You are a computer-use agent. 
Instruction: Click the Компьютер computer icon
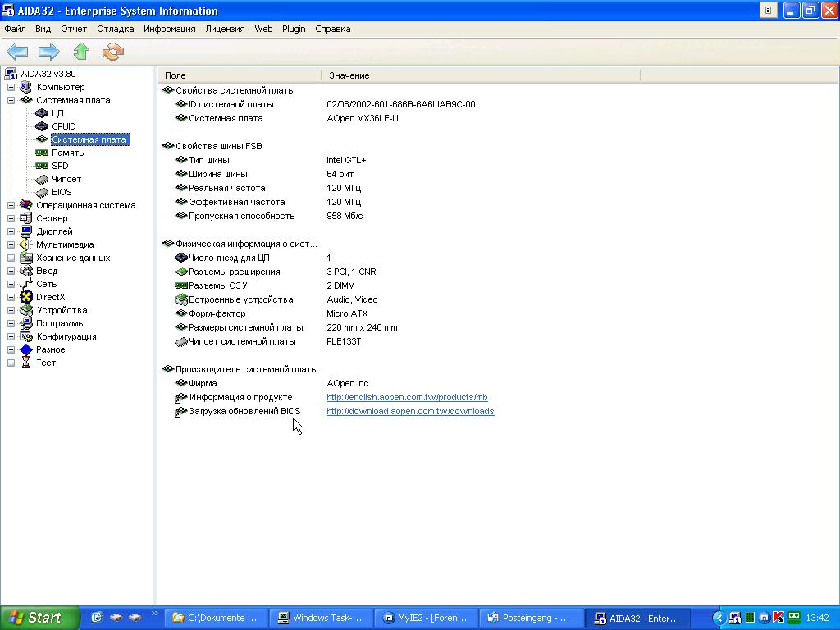pos(26,87)
